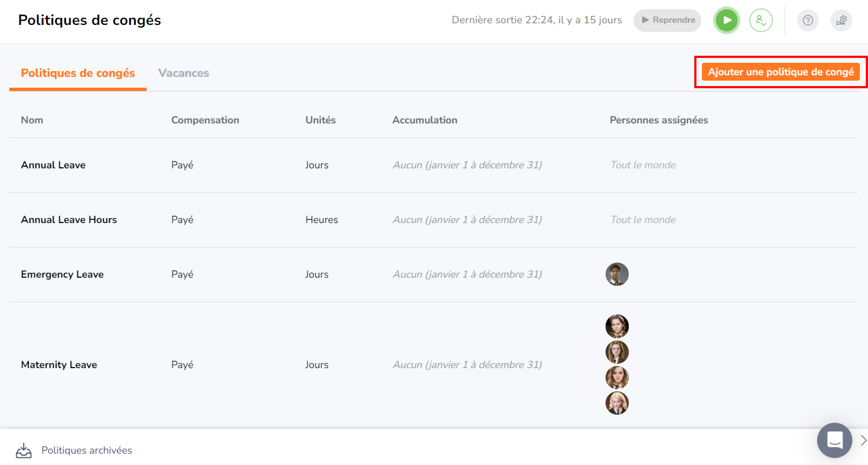Screen dimensions: 868x465
Task: Open the chat support bubble
Action: point(834,440)
